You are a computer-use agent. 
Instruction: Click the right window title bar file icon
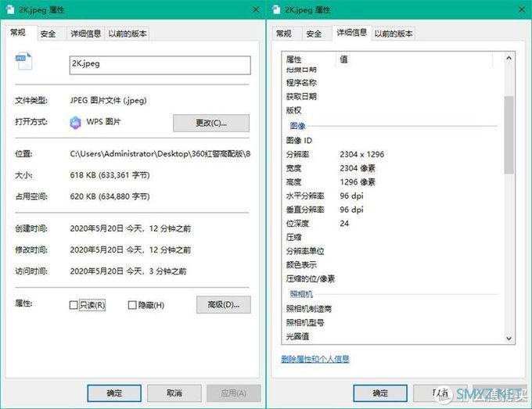276,9
